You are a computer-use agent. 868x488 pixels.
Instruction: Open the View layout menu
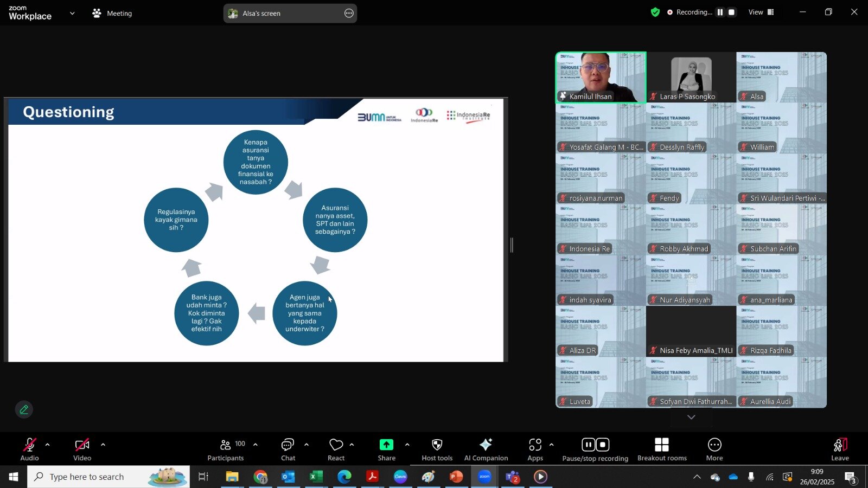coord(761,12)
